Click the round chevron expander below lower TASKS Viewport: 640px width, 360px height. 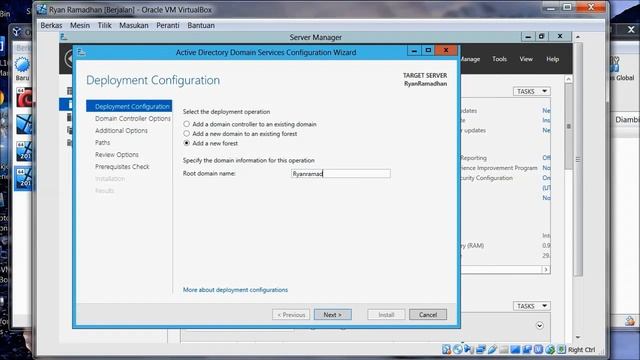540,326
